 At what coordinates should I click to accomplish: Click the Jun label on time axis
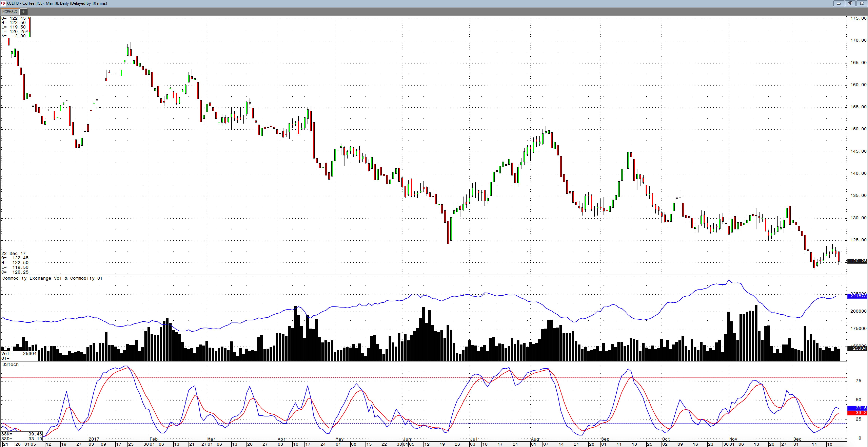[407, 439]
